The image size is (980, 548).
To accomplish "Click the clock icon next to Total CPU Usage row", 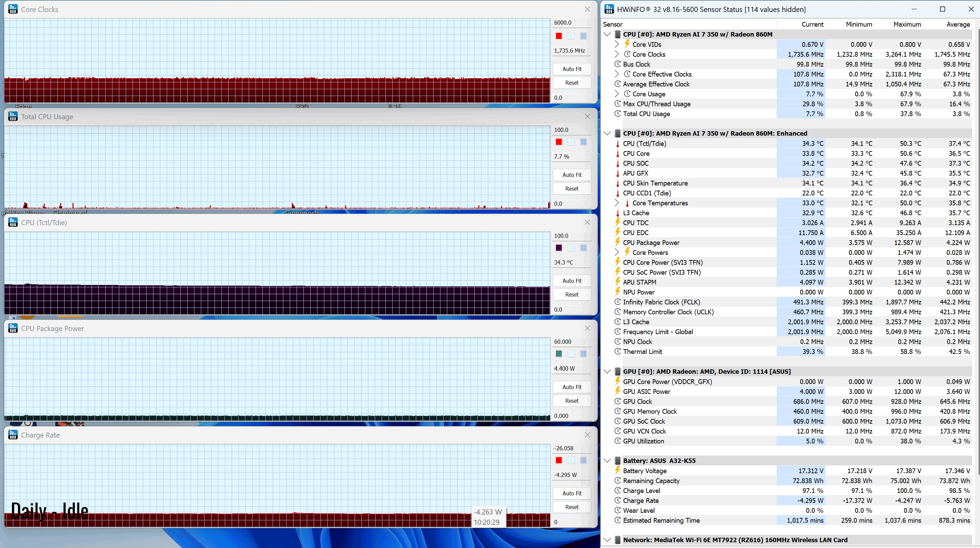I will pos(618,113).
